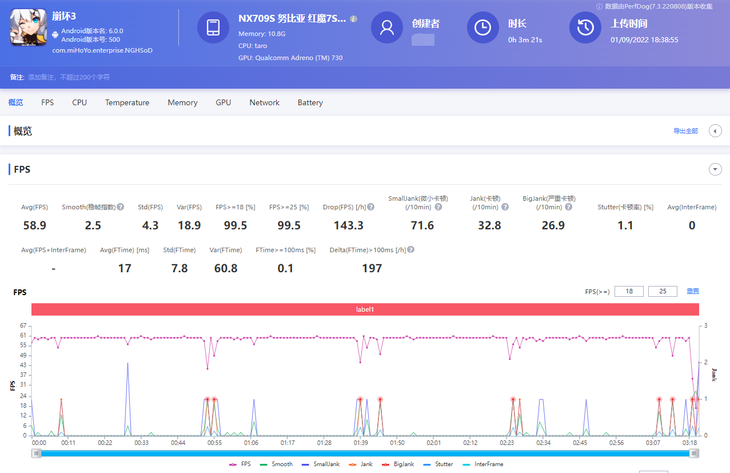730x473 pixels.
Task: Click the Var(FTime) value 60.8
Action: click(226, 268)
